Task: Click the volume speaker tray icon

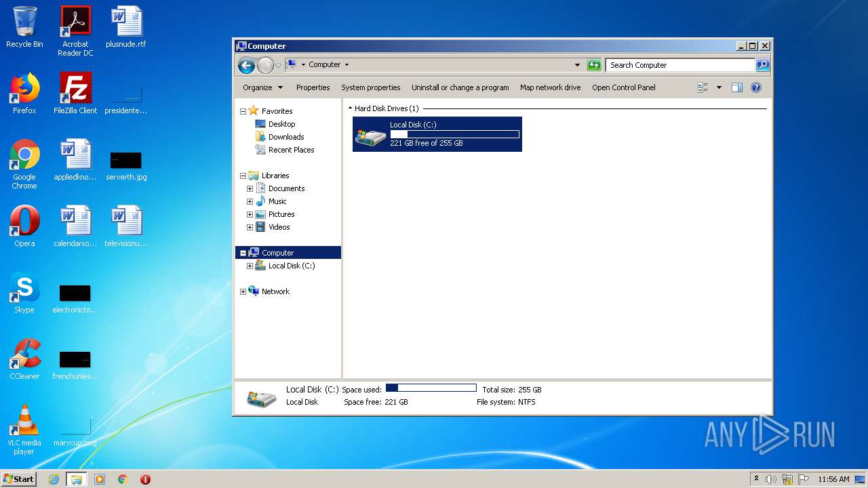Action: pos(770,479)
